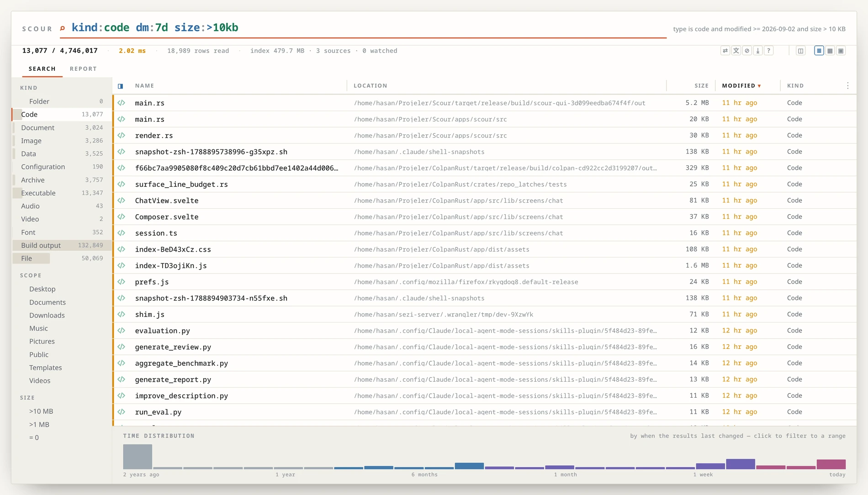
Task: Switch to the large tile view
Action: click(x=841, y=51)
